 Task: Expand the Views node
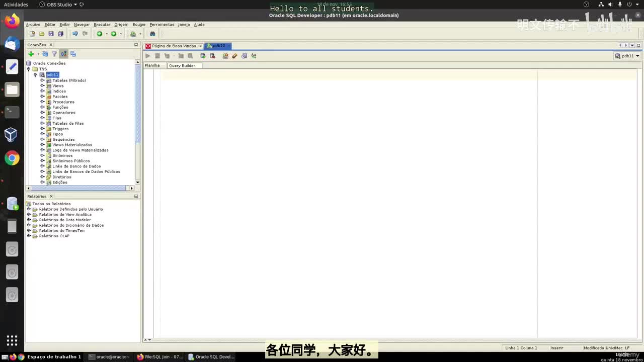click(x=42, y=85)
